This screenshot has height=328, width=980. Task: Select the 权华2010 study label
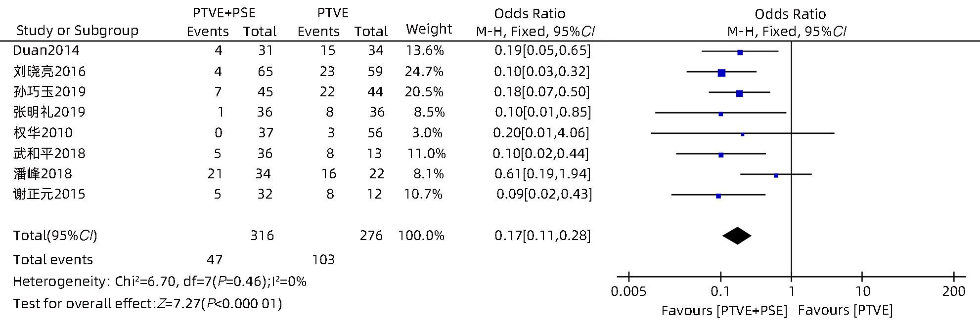point(43,132)
